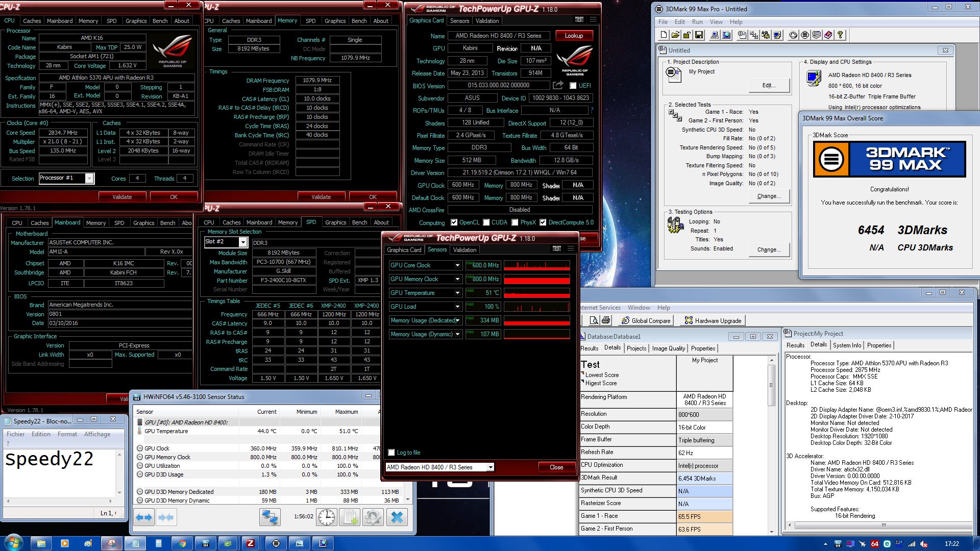Click the system tray clock showing 17:22
Viewport: 980px width, 551px height.
click(x=951, y=543)
